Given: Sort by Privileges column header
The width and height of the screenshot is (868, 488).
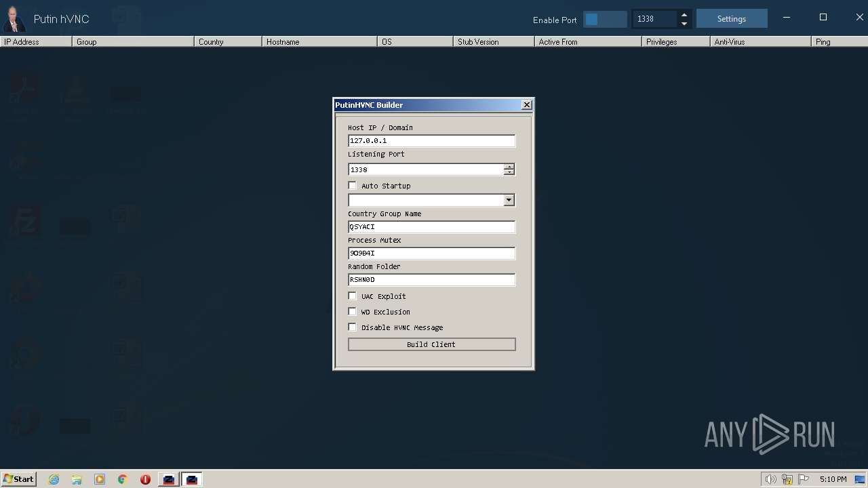Looking at the screenshot, I should click(675, 42).
